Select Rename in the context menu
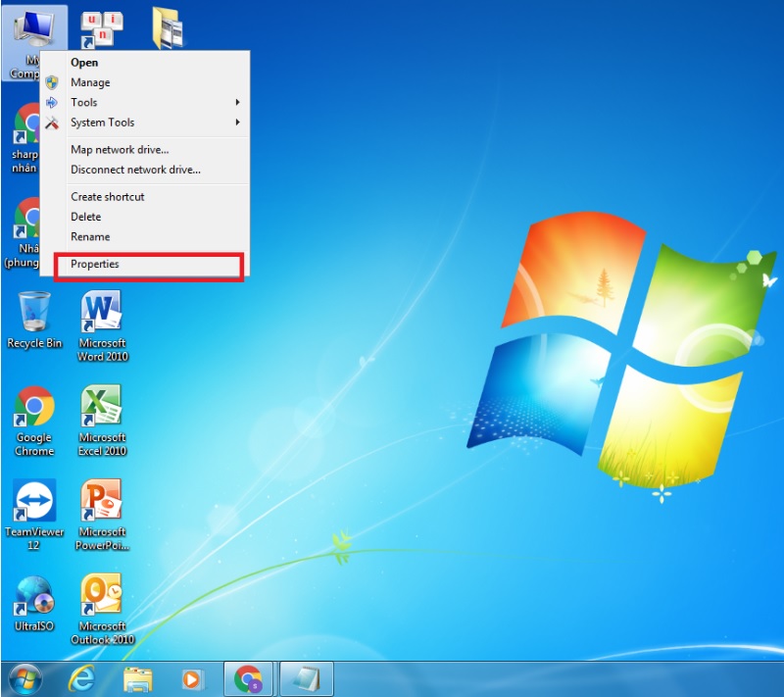Screen dimensions: 784x697 (90, 237)
